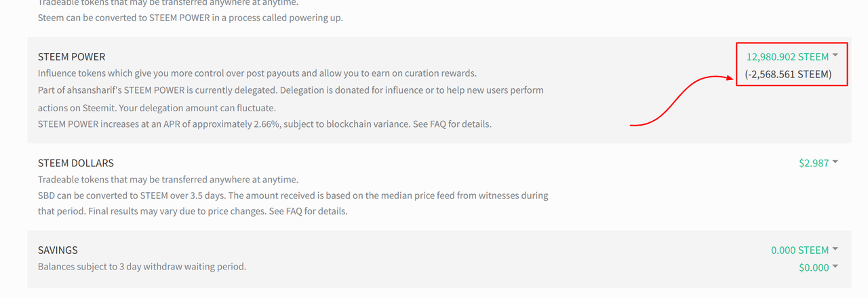This screenshot has width=868, height=298.
Task: Click the 'powering up' sentence at top
Action: (190, 18)
